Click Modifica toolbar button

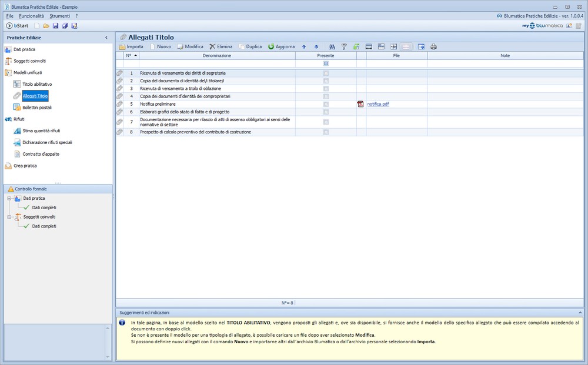pyautogui.click(x=190, y=47)
